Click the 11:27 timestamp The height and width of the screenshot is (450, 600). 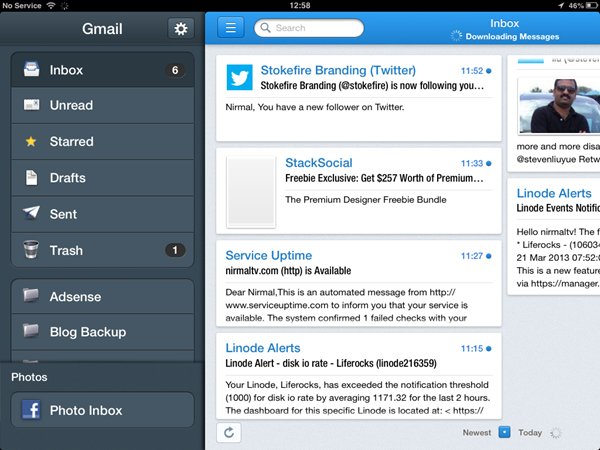coord(472,256)
